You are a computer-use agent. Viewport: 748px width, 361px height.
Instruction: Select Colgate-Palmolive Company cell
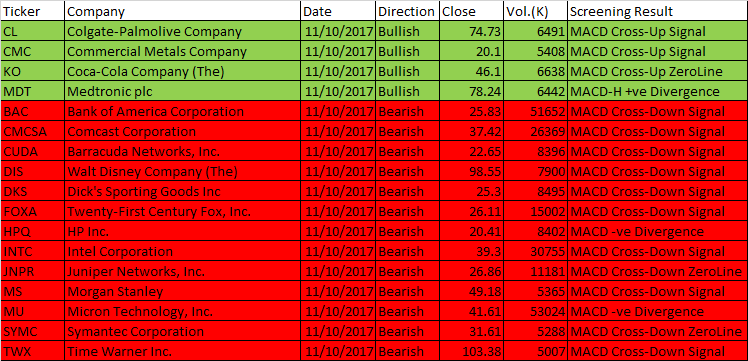pyautogui.click(x=183, y=31)
